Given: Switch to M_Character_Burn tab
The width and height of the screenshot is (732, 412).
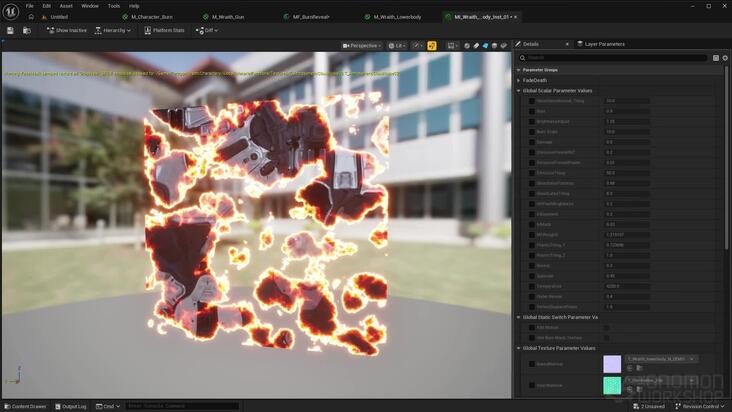Looking at the screenshot, I should [x=152, y=17].
